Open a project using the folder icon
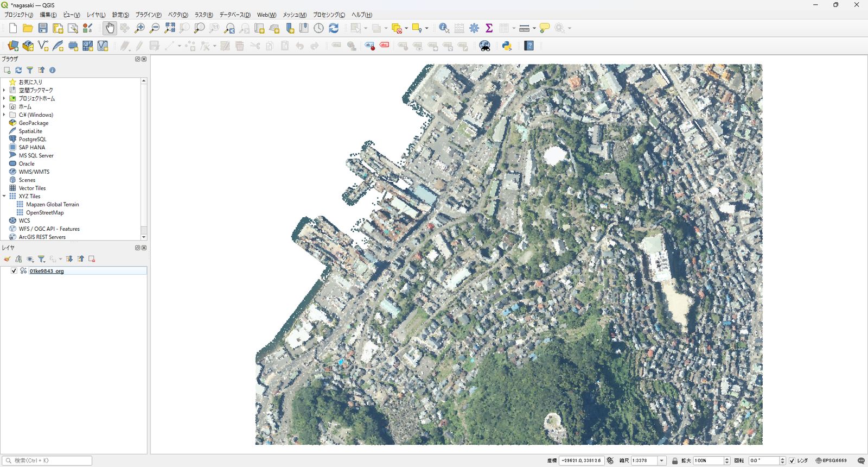The width and height of the screenshot is (868, 467). point(28,28)
